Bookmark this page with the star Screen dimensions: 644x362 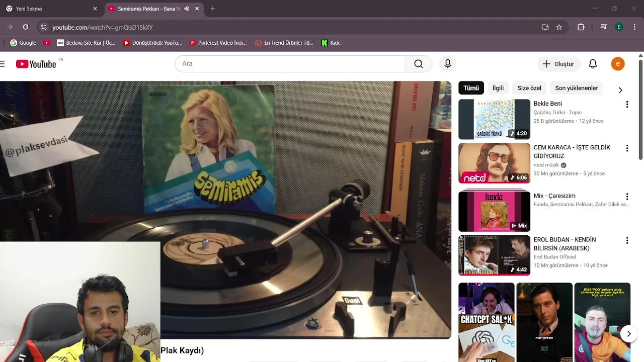[x=559, y=27]
